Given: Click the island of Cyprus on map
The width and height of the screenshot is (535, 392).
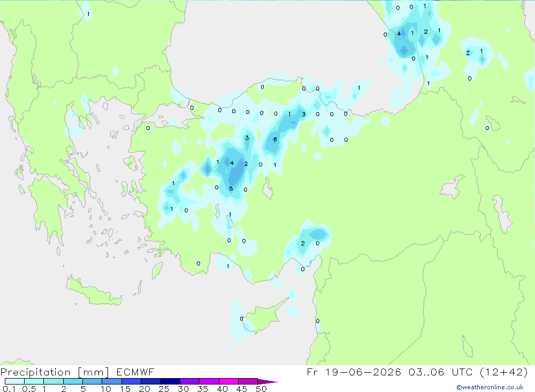Looking at the screenshot, I should 264,317.
